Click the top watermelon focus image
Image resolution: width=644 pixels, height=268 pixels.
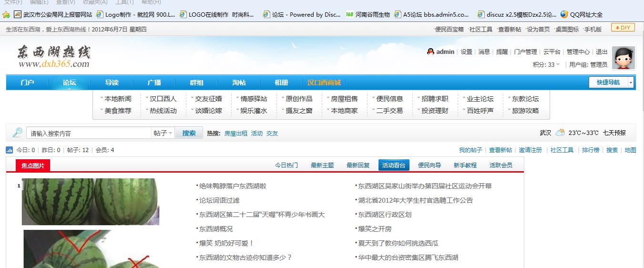(x=91, y=202)
